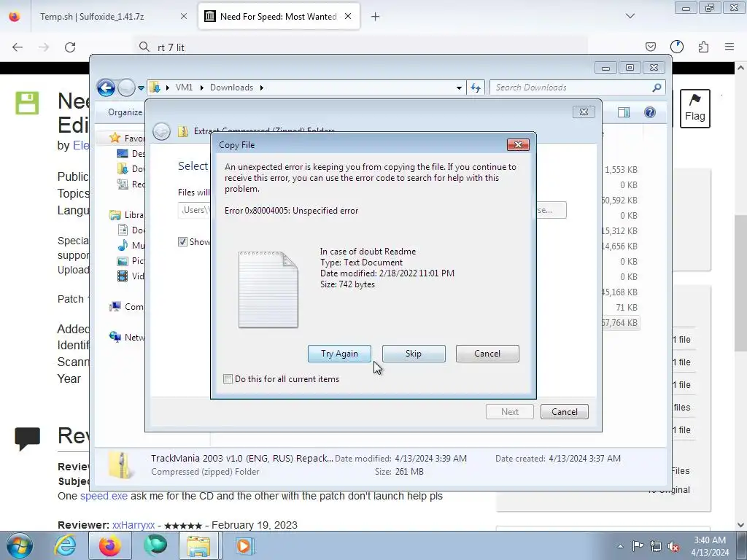The image size is (747, 560).
Task: Open Explorer Help icon
Action: tap(650, 112)
